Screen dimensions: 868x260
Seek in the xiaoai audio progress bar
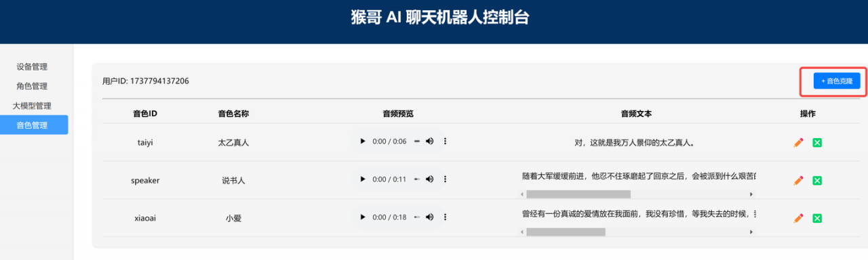click(x=417, y=217)
